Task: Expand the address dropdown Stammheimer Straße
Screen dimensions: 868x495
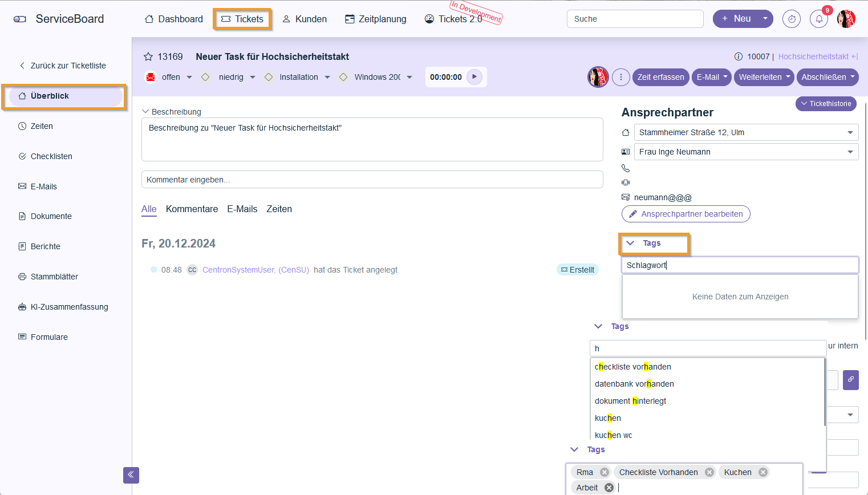Action: coord(850,132)
